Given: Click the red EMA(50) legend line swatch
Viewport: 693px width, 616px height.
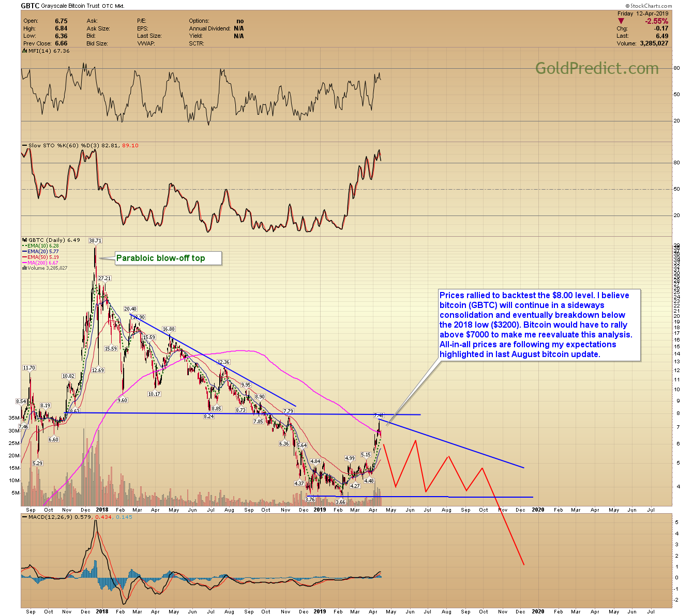Looking at the screenshot, I should pyautogui.click(x=24, y=257).
